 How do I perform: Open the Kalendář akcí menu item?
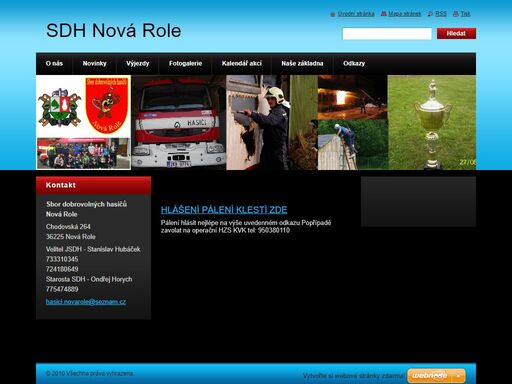pos(242,63)
